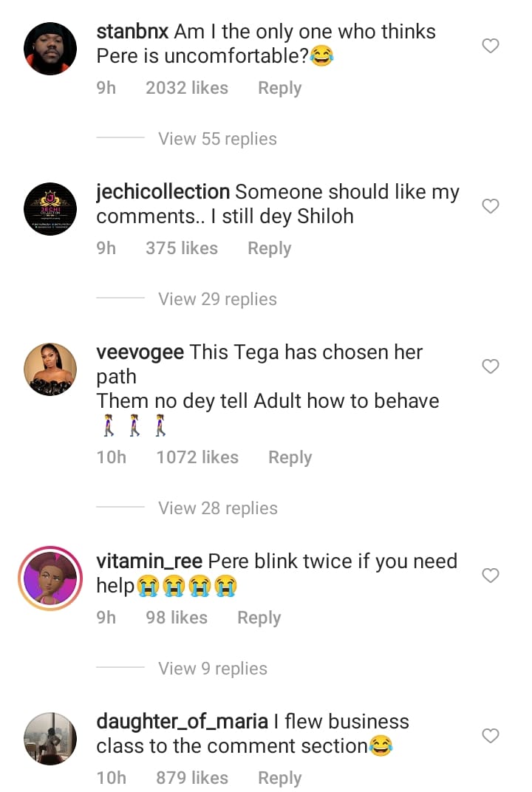Screen dimensions: 532x792
Task: View the 2032 likes list
Action: pyautogui.click(x=187, y=88)
